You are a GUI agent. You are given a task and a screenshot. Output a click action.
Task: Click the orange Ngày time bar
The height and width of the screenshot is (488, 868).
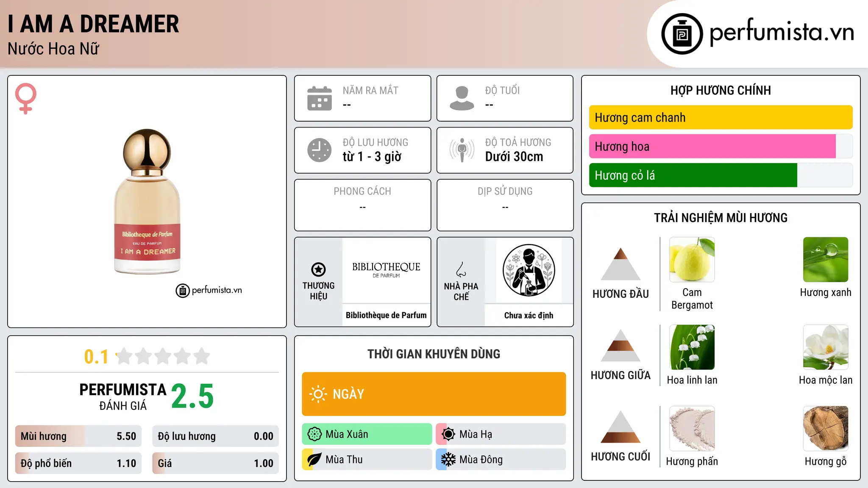point(434,394)
